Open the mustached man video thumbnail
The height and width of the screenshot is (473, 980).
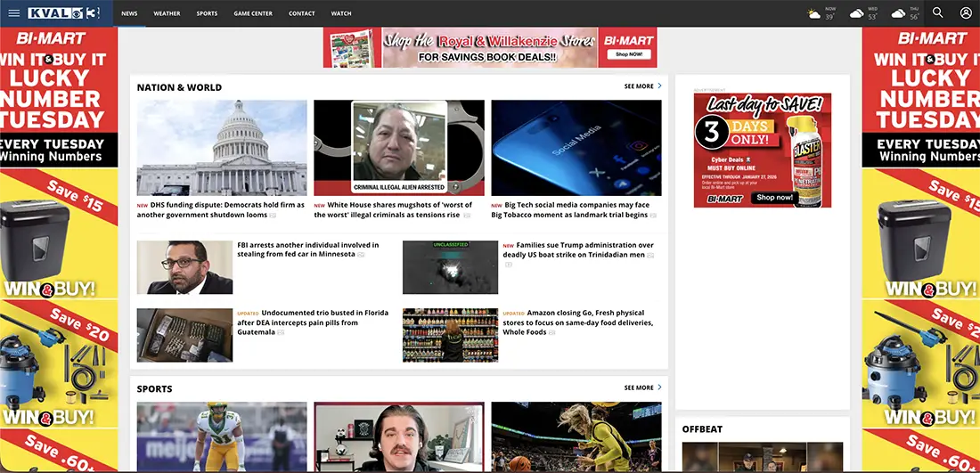tap(399, 436)
